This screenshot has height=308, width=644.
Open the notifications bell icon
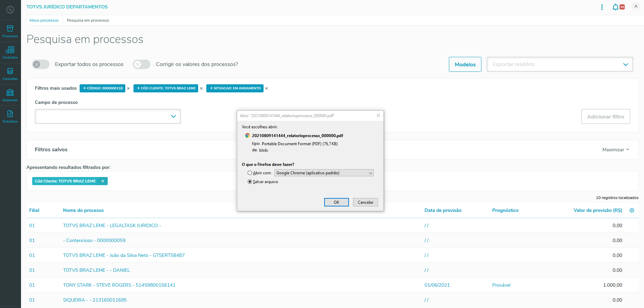[x=615, y=7]
